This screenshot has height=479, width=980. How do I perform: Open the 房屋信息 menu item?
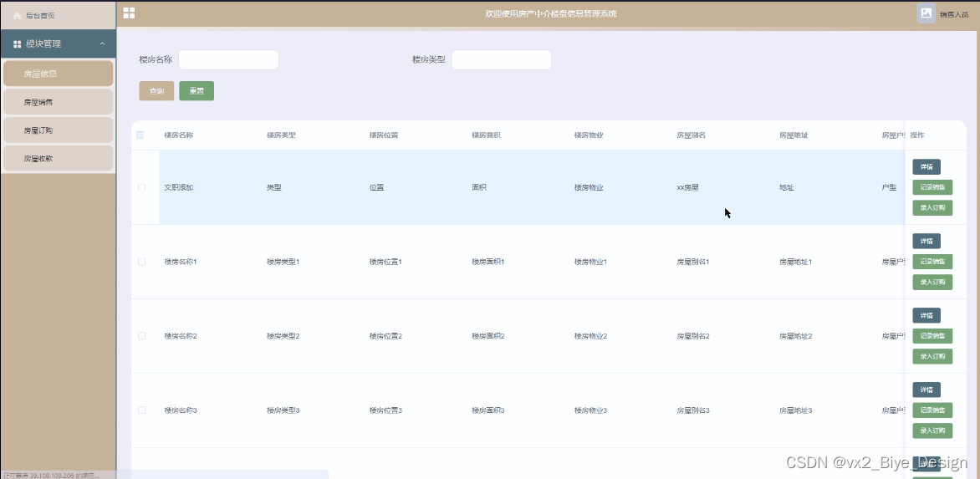tap(59, 73)
